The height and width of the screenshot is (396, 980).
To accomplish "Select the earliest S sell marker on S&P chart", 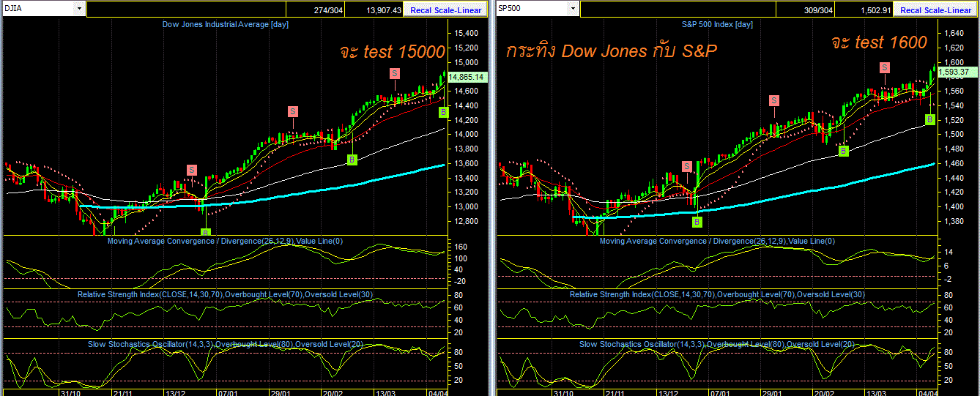I will pyautogui.click(x=687, y=166).
